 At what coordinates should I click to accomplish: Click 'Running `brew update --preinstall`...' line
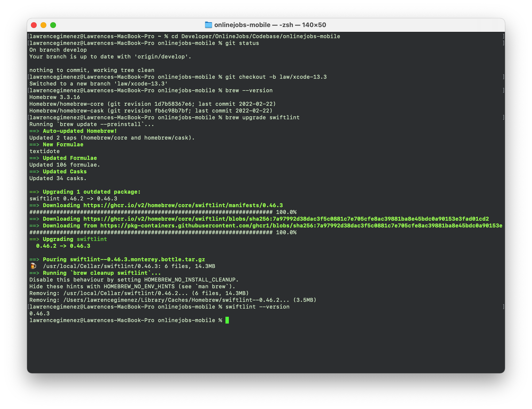pos(92,124)
